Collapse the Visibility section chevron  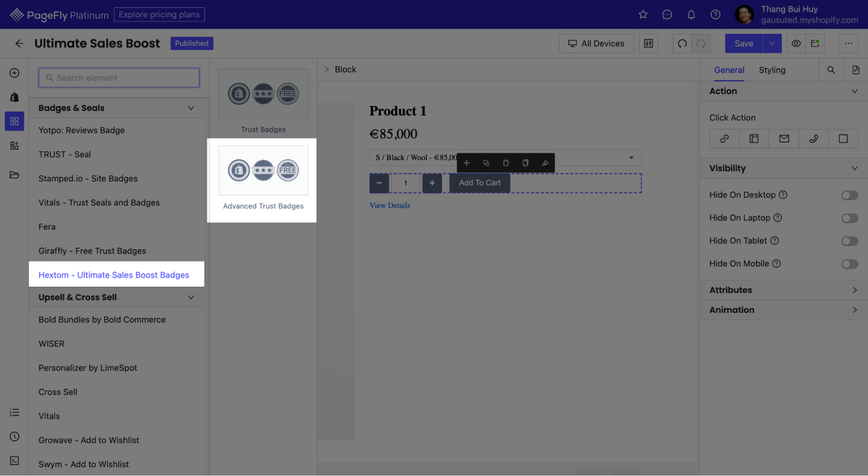(854, 169)
